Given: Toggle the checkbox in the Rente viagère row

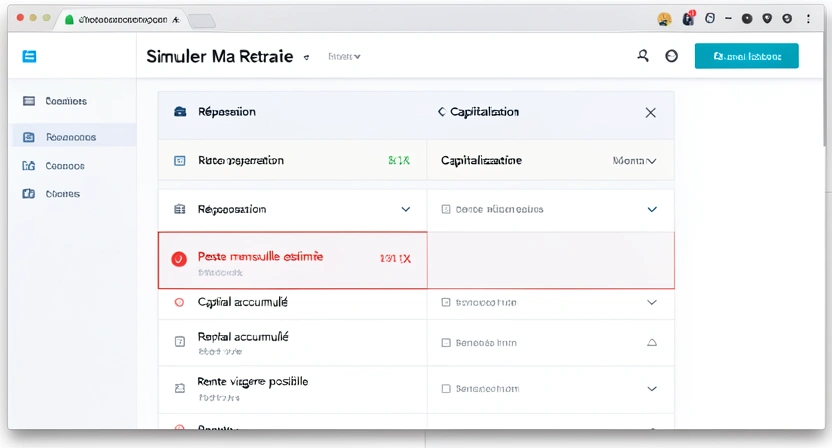Looking at the screenshot, I should [446, 389].
